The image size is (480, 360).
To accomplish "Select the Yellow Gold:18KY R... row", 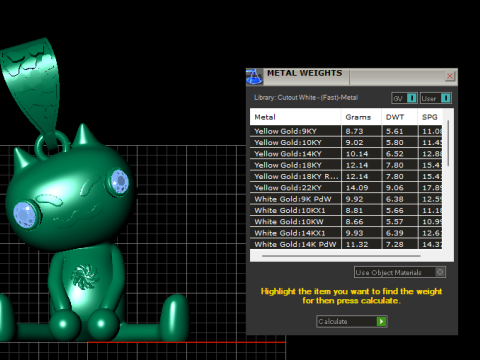I will click(x=346, y=176).
